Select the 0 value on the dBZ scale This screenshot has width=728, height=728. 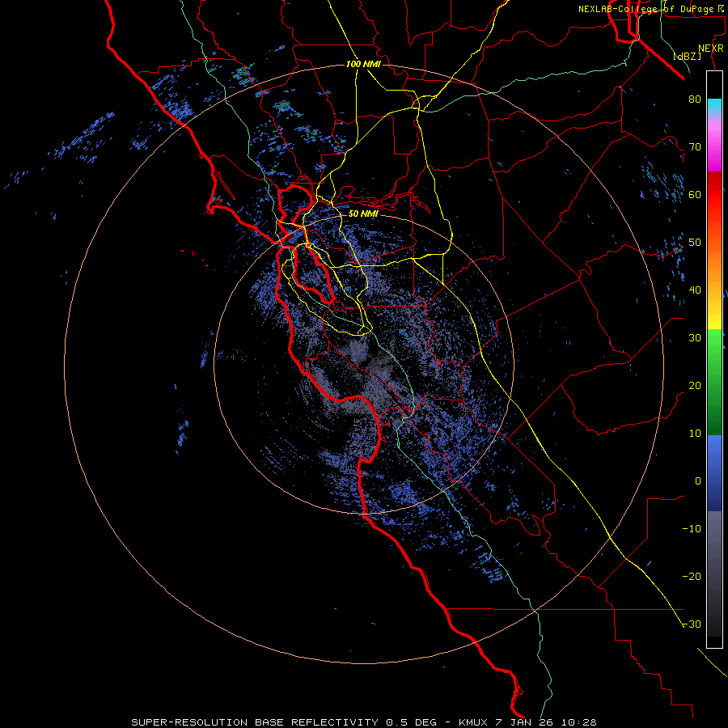click(x=698, y=481)
